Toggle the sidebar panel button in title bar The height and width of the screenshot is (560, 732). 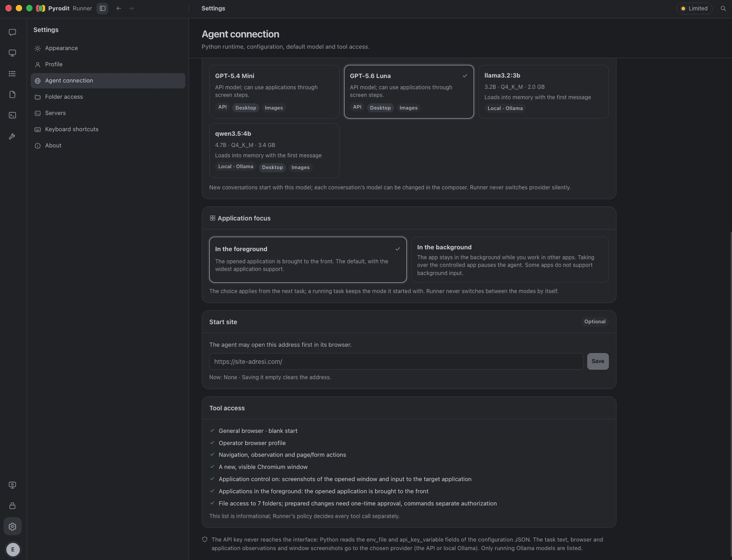pos(102,9)
